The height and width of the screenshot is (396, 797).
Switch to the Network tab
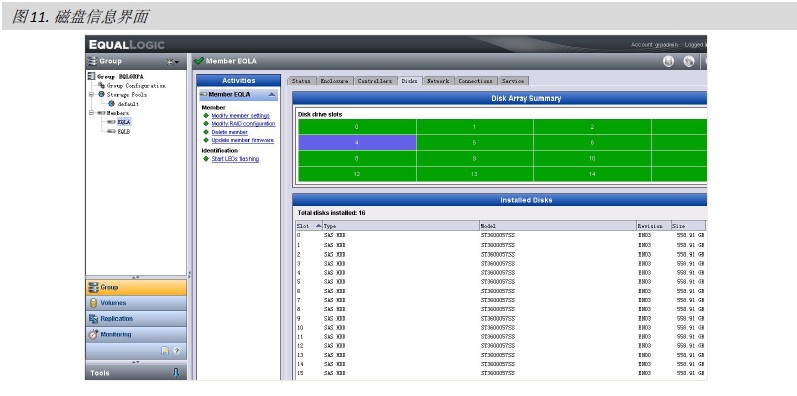[438, 81]
